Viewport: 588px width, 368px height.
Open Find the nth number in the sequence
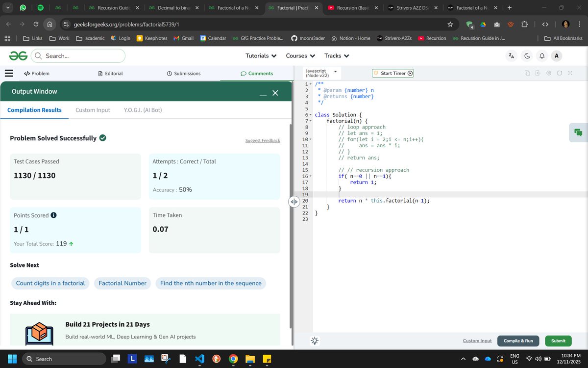coord(211,283)
